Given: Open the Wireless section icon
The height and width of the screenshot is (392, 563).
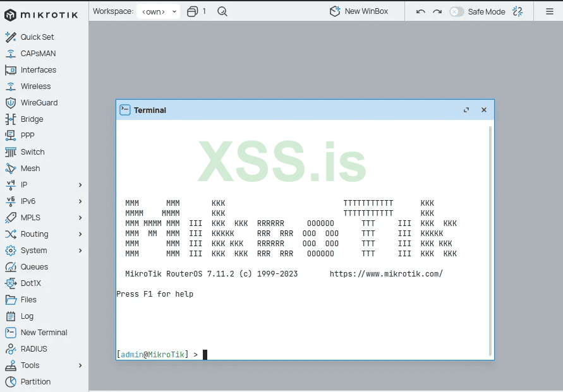Looking at the screenshot, I should click(11, 86).
